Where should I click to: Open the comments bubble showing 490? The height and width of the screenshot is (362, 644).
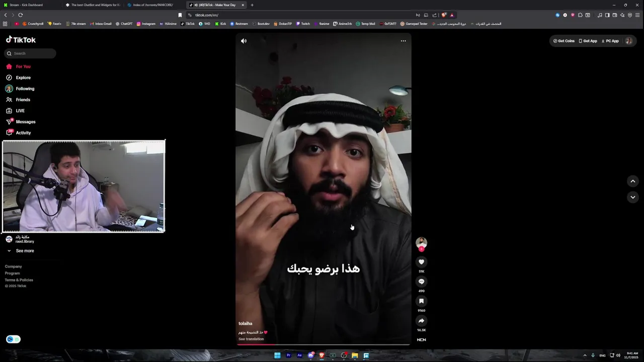click(x=422, y=282)
